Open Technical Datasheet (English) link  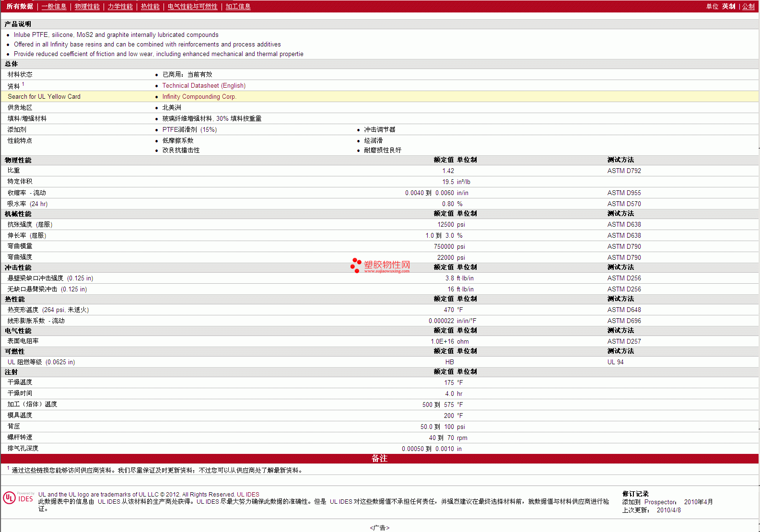(204, 86)
